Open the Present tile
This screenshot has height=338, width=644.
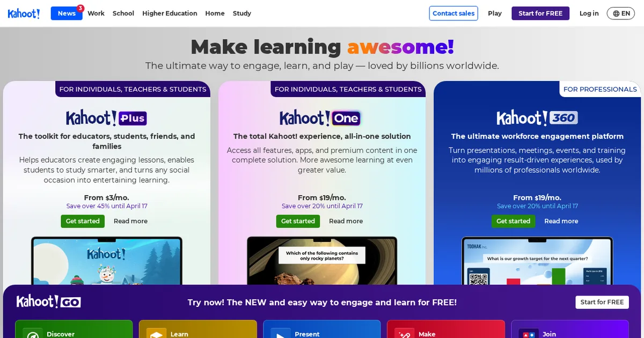322,329
